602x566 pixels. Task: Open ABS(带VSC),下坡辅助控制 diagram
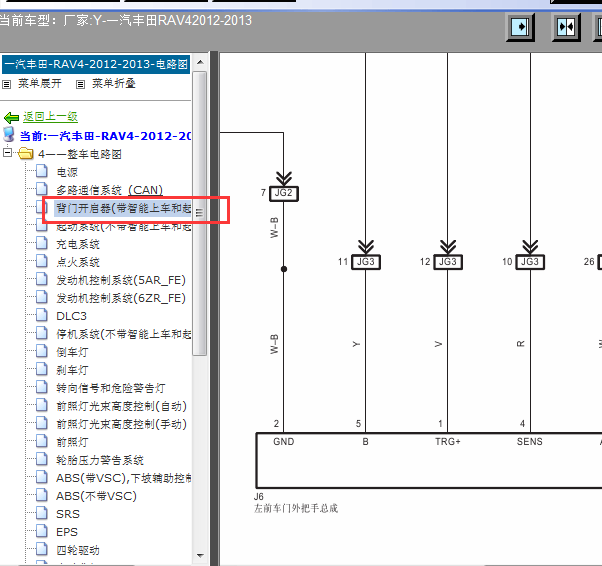tap(124, 478)
